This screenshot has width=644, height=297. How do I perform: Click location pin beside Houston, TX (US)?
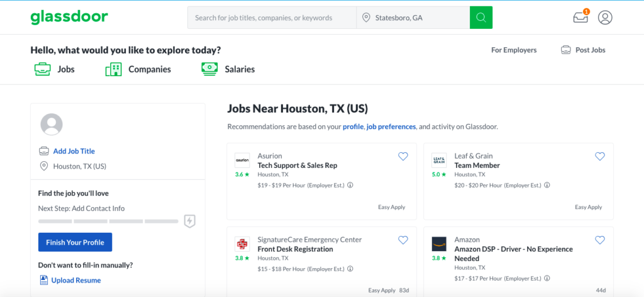click(43, 166)
